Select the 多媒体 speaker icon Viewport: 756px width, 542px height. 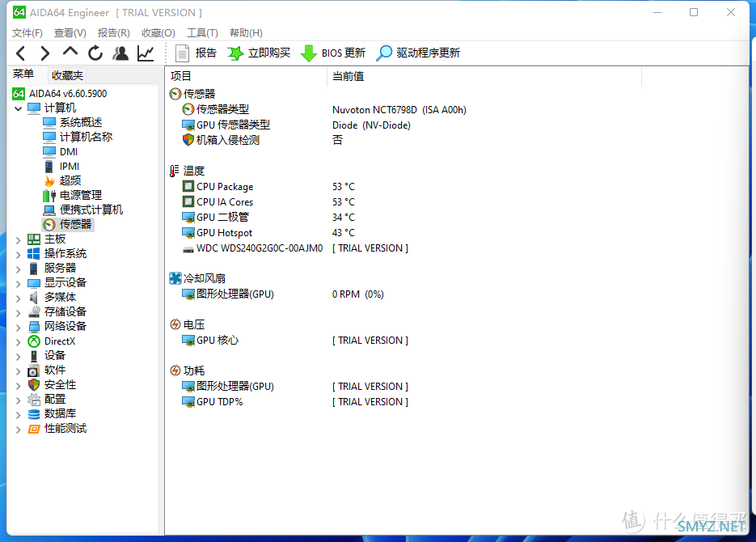point(34,298)
